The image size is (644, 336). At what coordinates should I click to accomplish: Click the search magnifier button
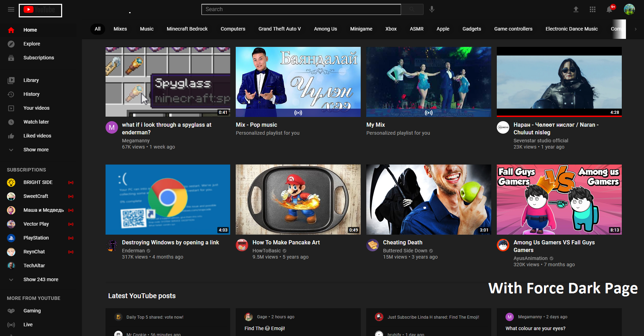412,9
